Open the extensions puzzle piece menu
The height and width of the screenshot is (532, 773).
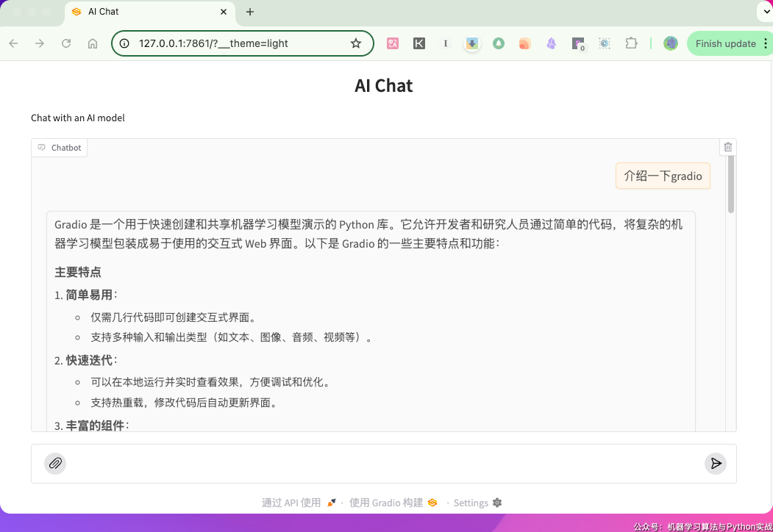click(631, 43)
